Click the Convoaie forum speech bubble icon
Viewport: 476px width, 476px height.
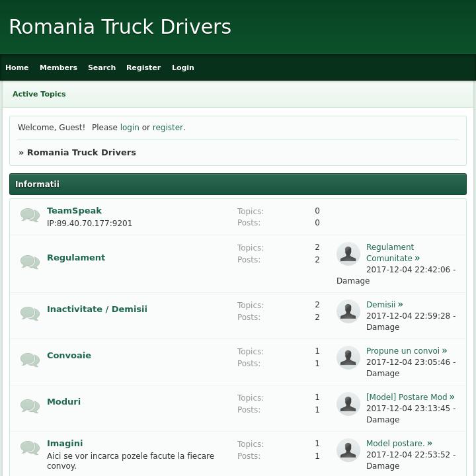coord(30,360)
